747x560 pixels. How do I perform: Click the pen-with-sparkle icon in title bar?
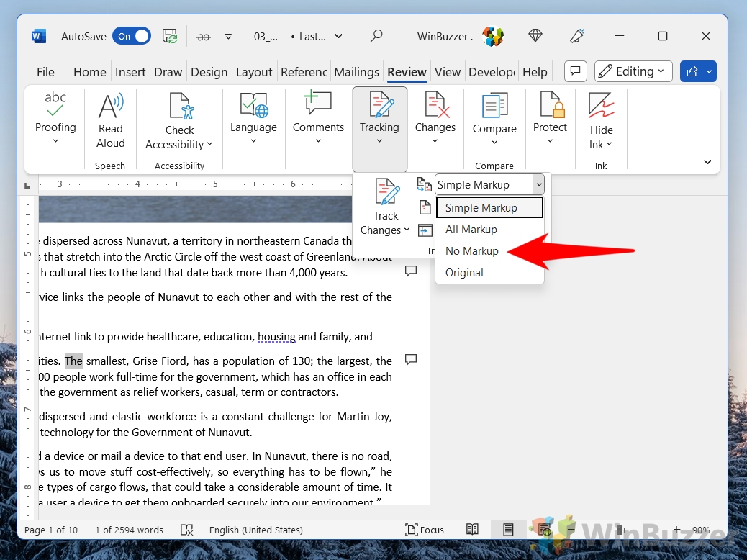click(x=577, y=36)
